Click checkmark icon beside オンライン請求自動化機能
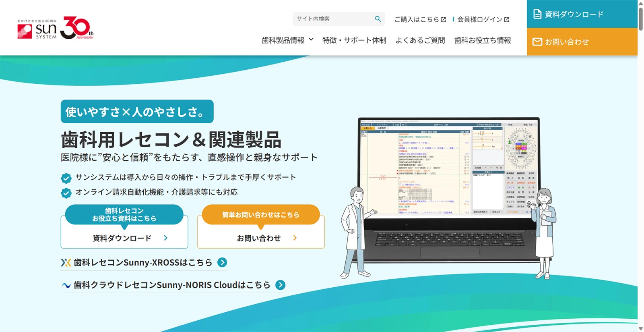The width and height of the screenshot is (644, 332). point(66,193)
